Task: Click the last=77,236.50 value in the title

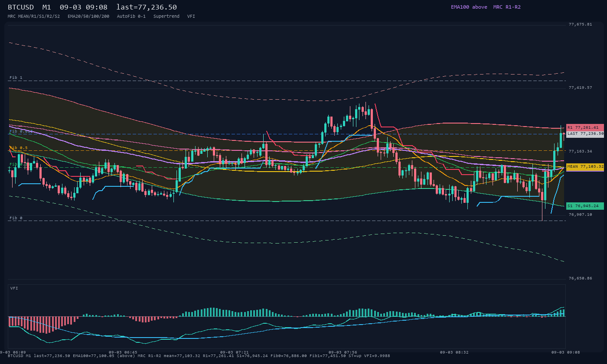Action: [147, 7]
